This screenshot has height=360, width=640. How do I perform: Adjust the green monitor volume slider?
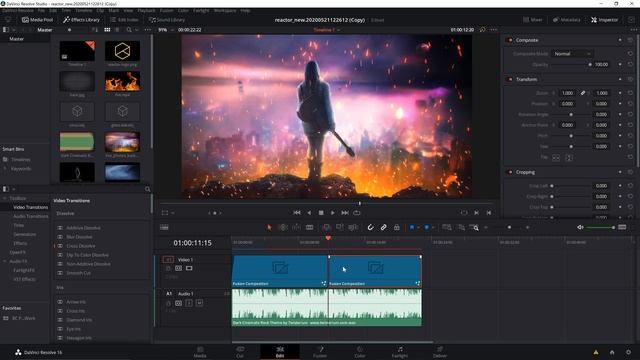(x=600, y=227)
